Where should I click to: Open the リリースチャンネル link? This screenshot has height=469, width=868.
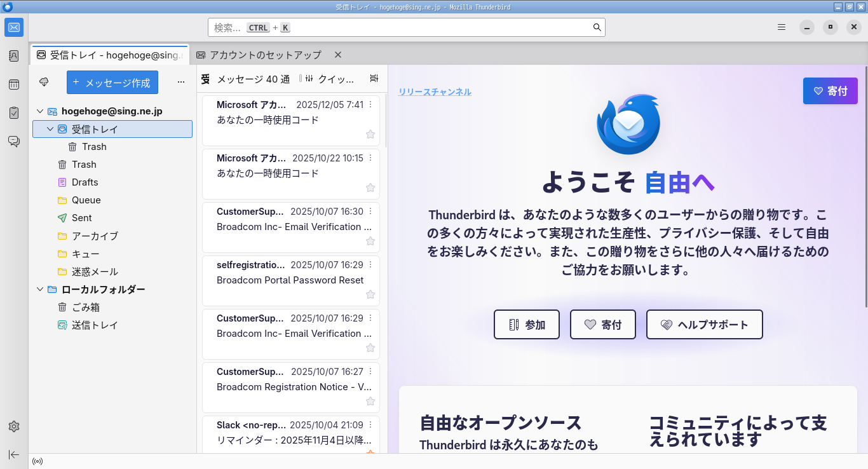(x=435, y=92)
